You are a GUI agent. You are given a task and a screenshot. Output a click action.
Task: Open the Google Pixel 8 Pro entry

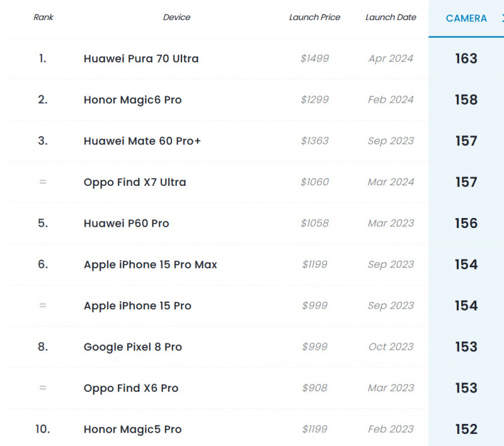click(132, 346)
